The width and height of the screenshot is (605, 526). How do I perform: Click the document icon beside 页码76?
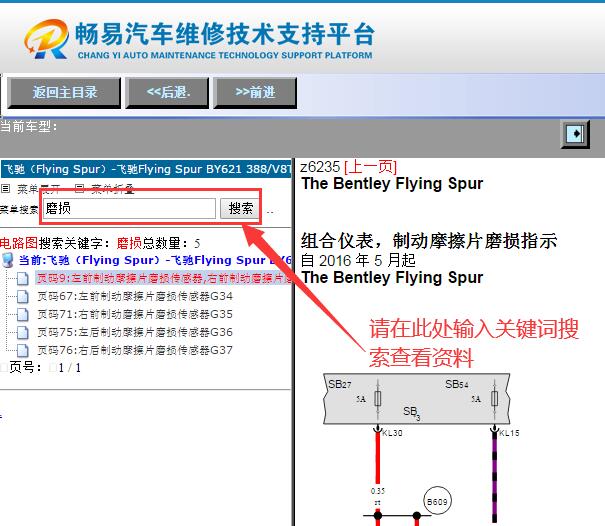[23, 350]
